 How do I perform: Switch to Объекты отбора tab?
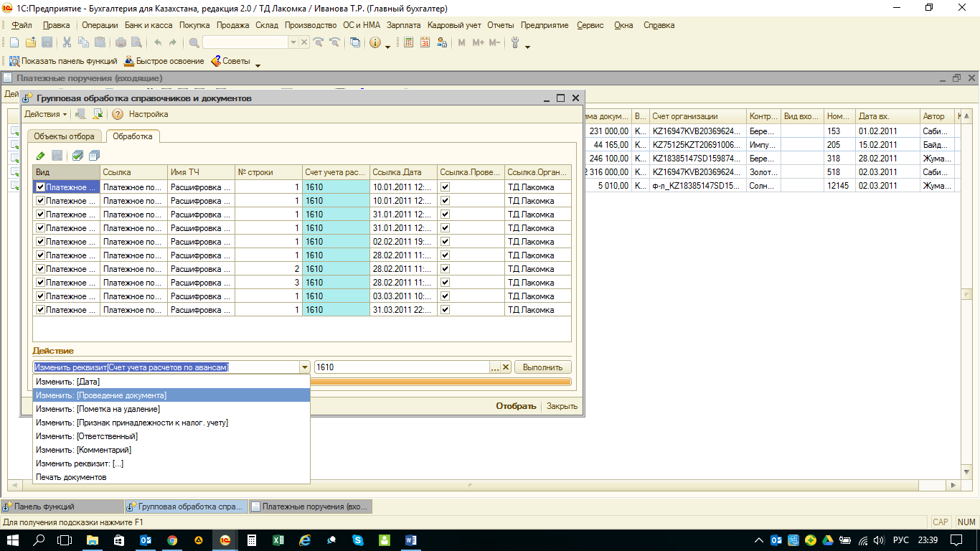64,136
